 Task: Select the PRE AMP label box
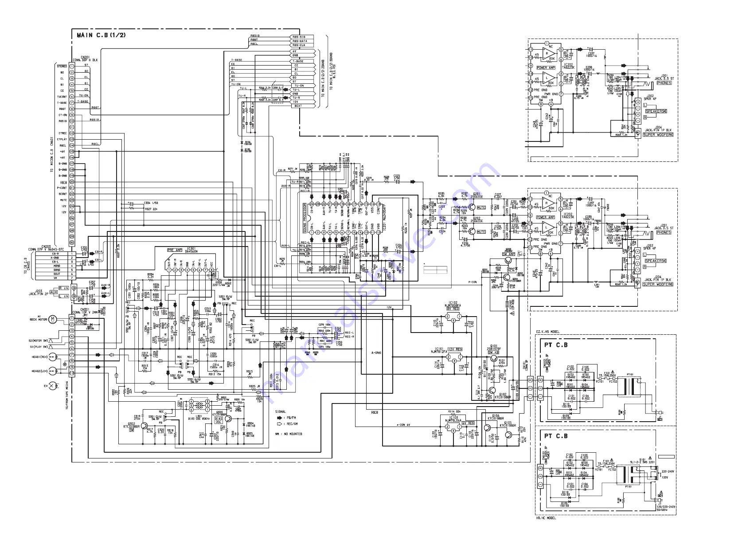[x=175, y=250]
